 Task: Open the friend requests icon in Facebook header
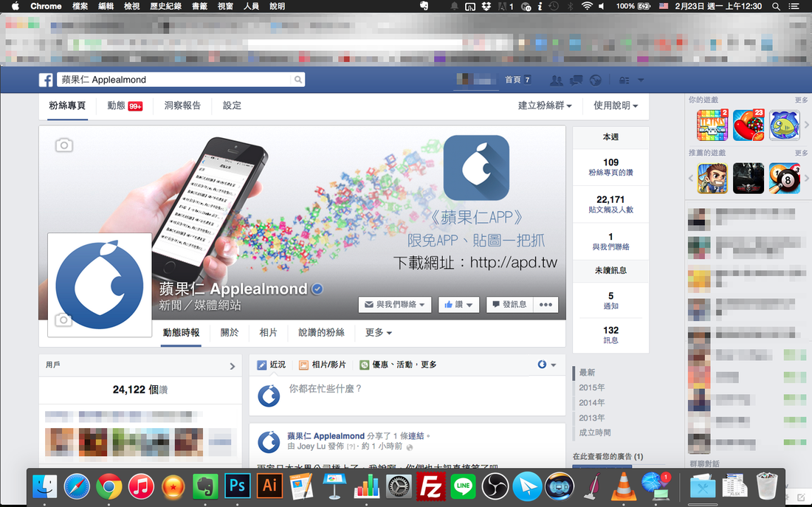[x=557, y=80]
